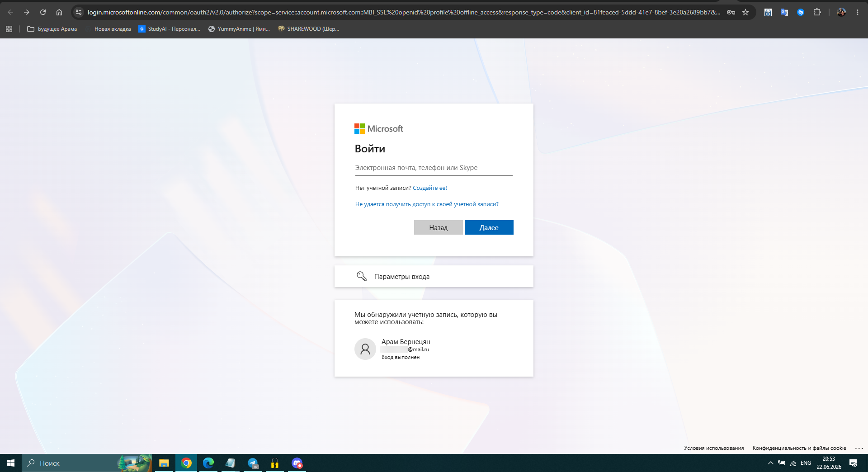This screenshot has height=472, width=868.
Task: Open the StudyAI bookmark
Action: point(170,29)
